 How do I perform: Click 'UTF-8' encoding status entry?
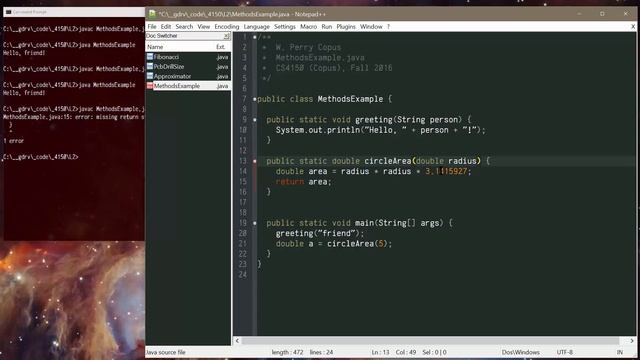pyautogui.click(x=564, y=352)
